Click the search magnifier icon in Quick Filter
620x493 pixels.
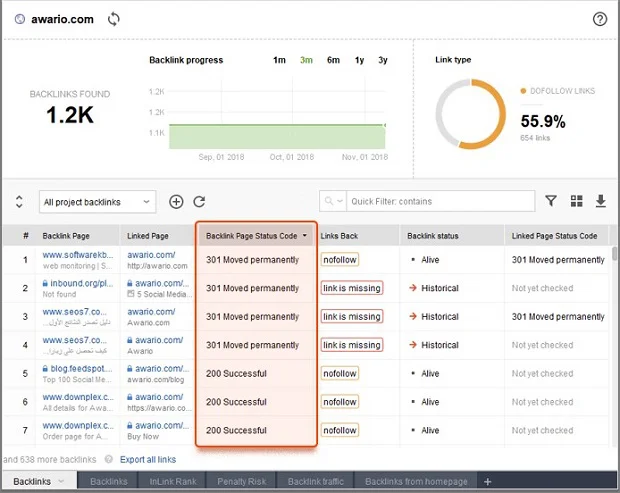click(x=332, y=202)
